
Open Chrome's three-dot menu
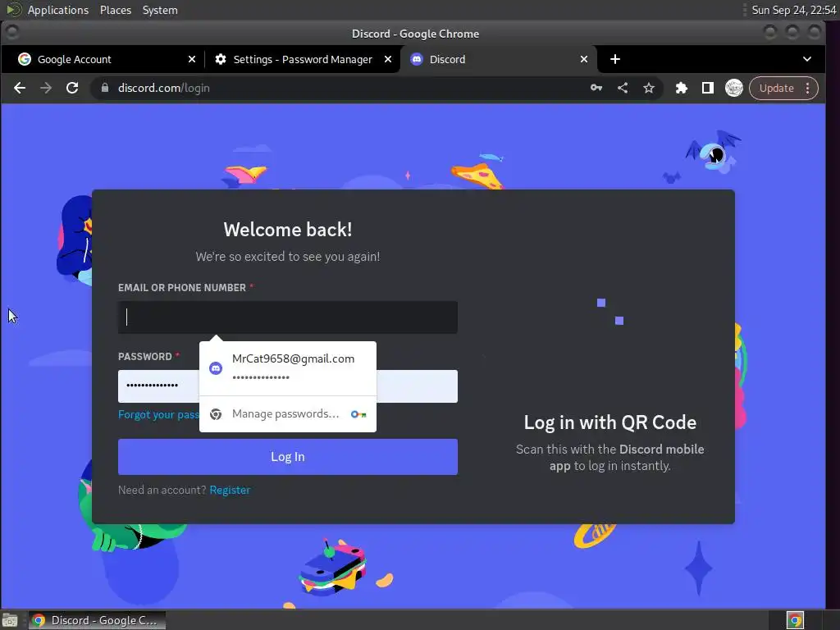pos(808,88)
